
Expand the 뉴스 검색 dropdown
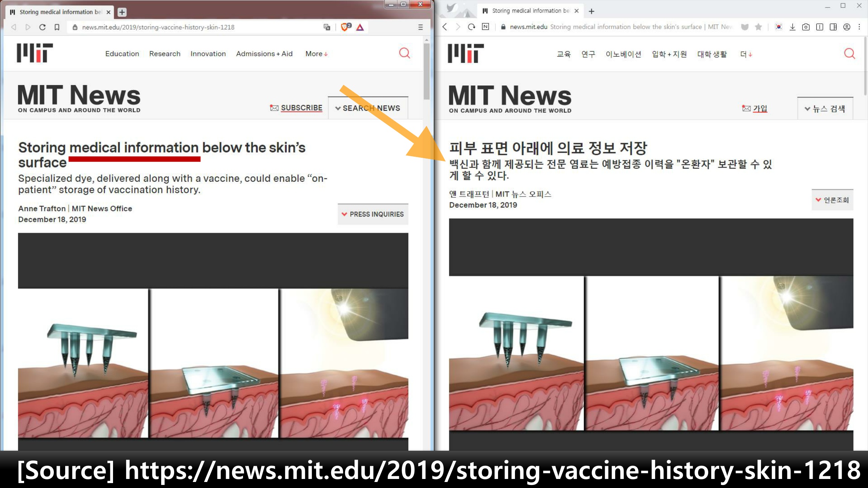pos(825,108)
